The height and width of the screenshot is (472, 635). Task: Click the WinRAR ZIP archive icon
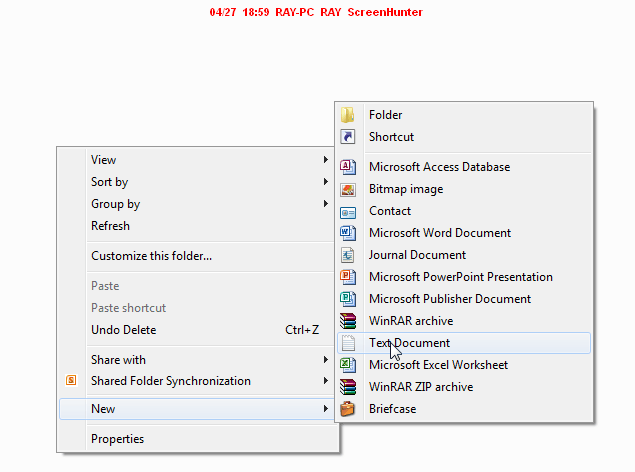pos(347,387)
